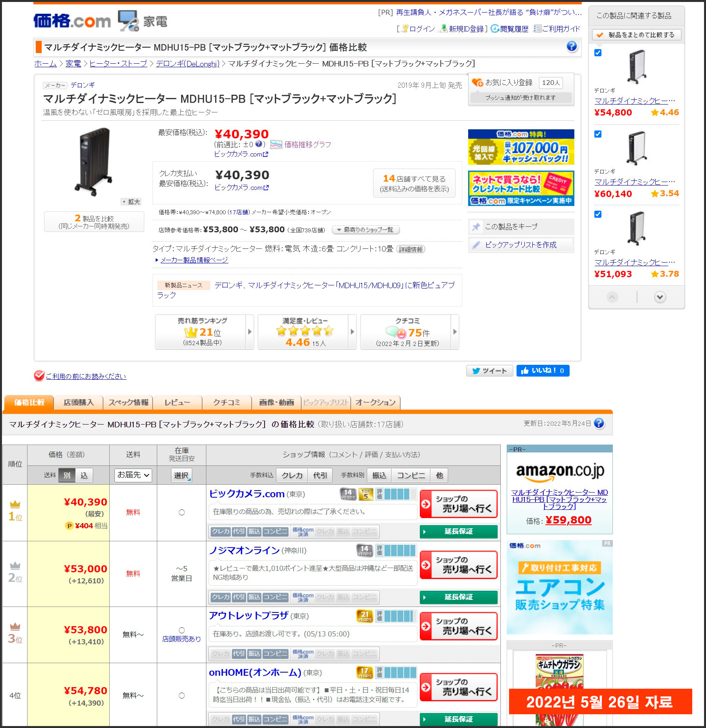Image resolution: width=706 pixels, height=728 pixels.
Task: Open the 画像・動画 tab
Action: (276, 403)
